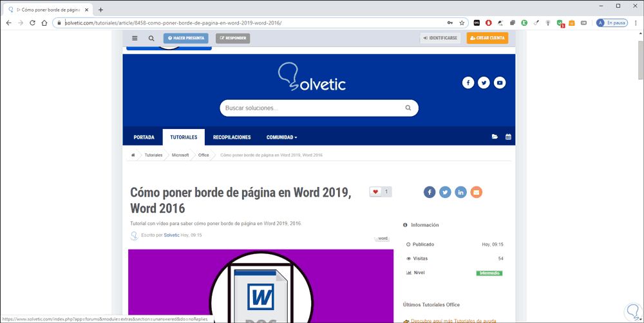Open the Solvetic author link

[172, 235]
